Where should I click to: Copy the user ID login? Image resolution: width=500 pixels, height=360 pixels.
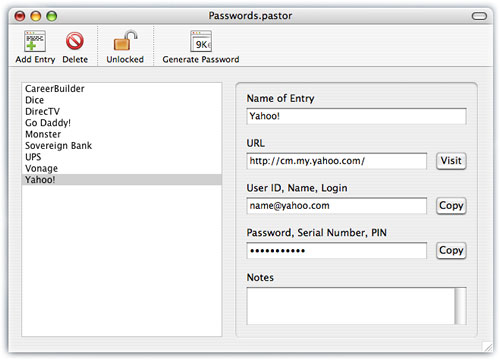coord(451,206)
